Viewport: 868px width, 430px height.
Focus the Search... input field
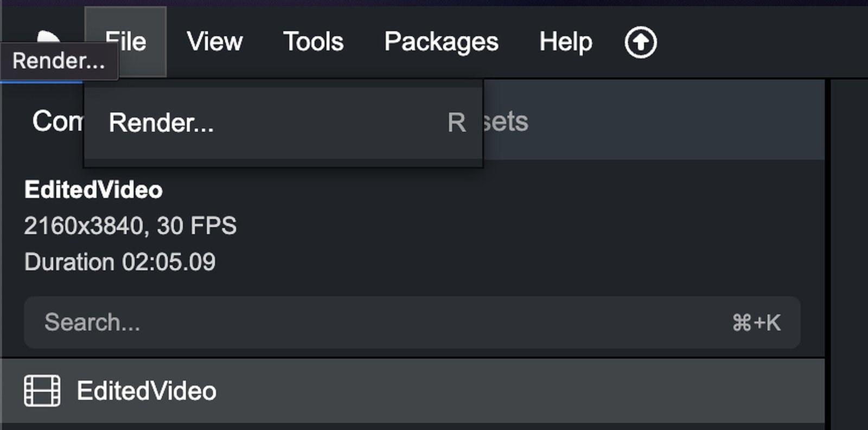tap(380, 322)
